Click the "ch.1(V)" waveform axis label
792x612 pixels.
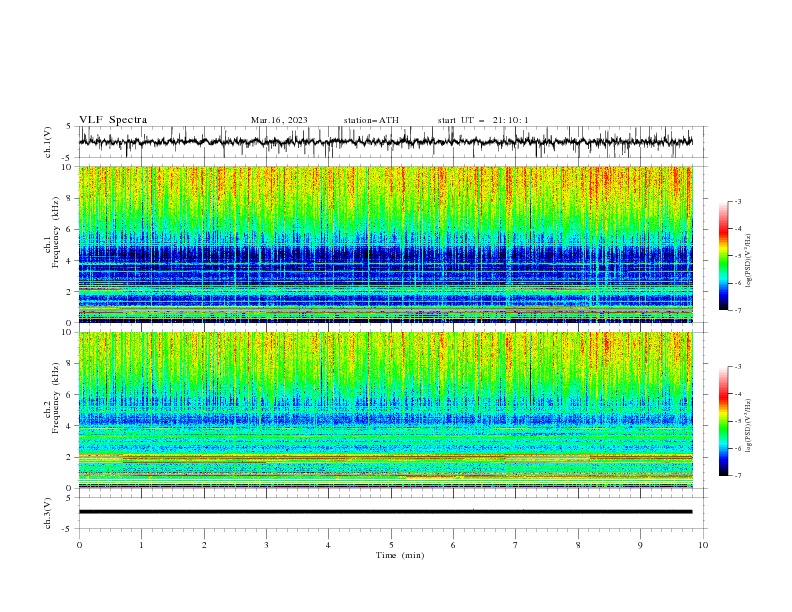[48, 142]
